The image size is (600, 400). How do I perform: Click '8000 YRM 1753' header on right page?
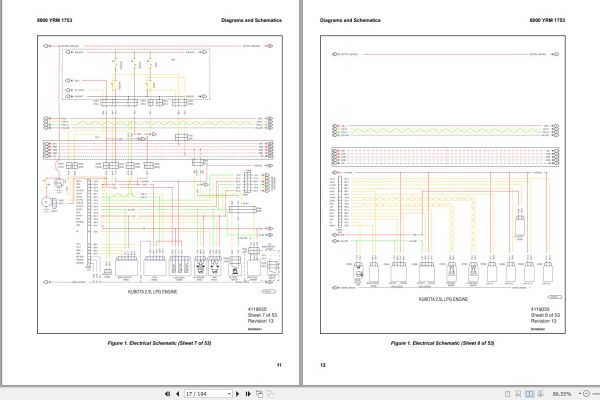coord(547,20)
